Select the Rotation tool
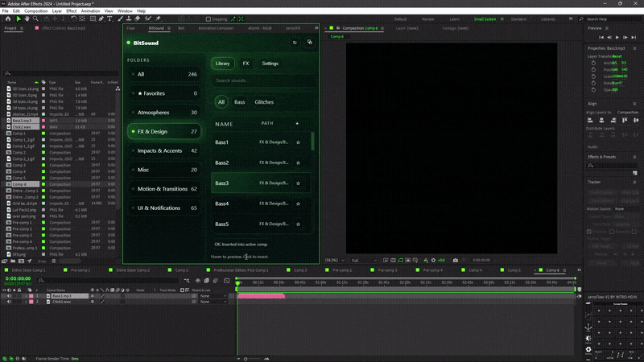Viewport: 644px width, 362px height. [73, 19]
